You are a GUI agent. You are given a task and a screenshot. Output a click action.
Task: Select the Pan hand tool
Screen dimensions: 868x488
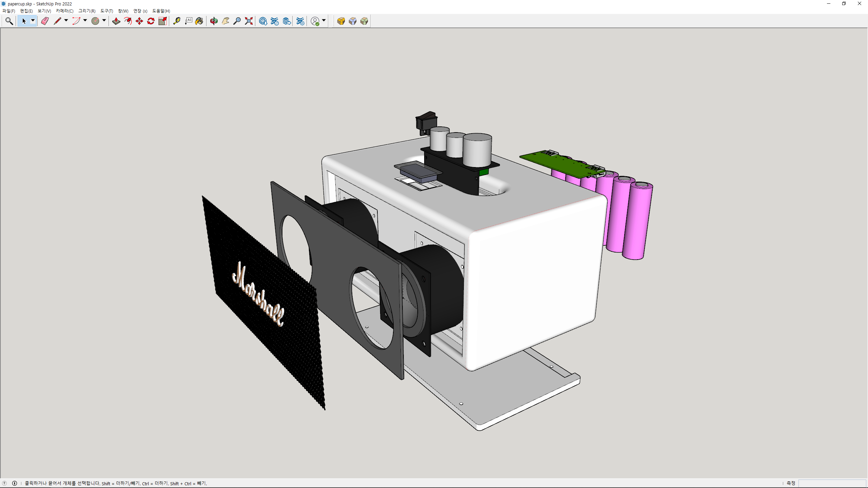225,21
